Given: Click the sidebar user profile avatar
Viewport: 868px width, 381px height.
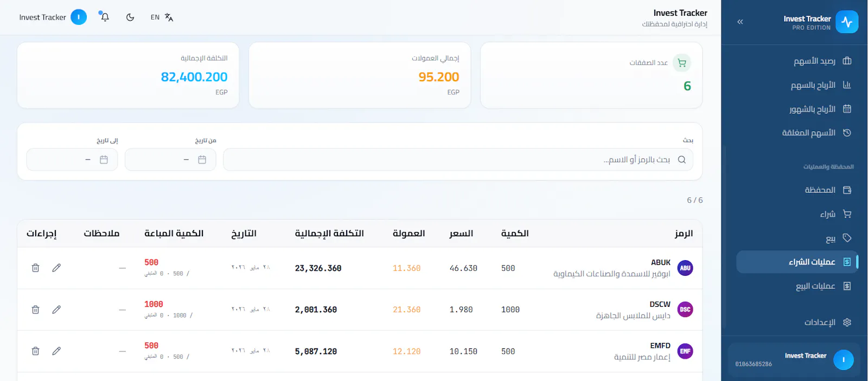Looking at the screenshot, I should click(843, 360).
